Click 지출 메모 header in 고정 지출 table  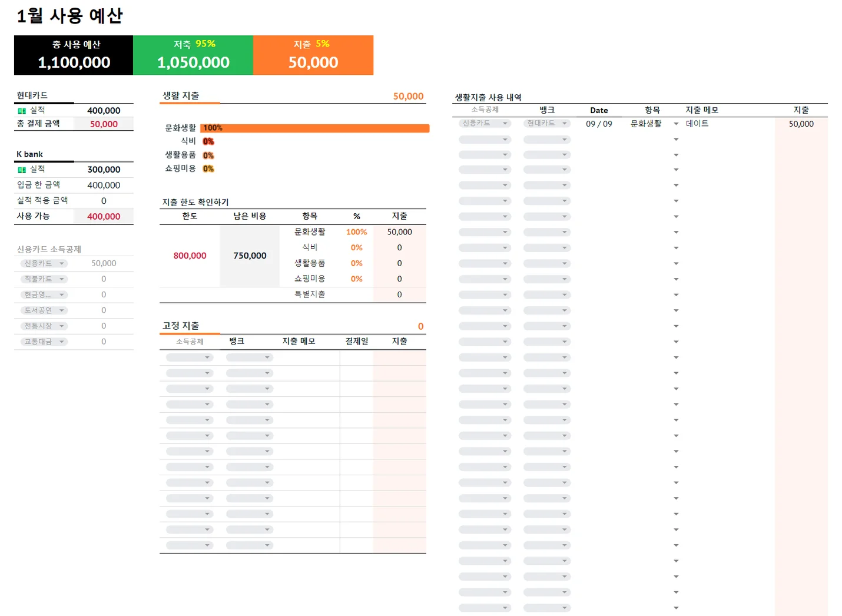click(x=299, y=342)
